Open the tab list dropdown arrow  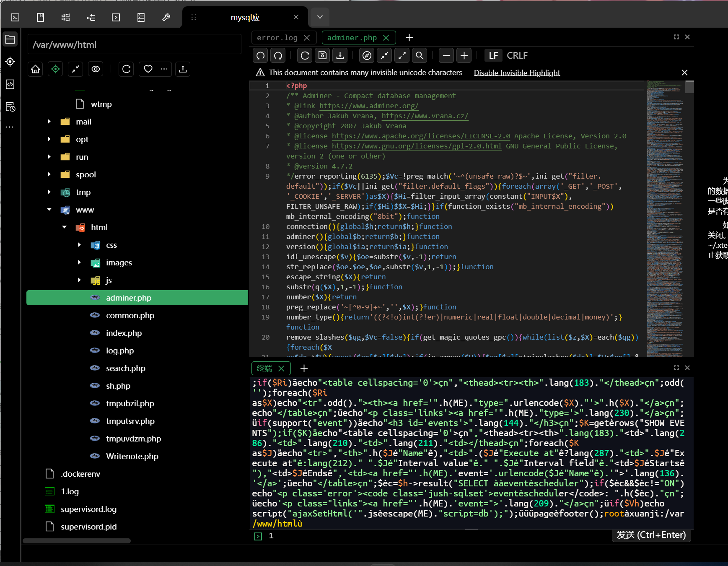coord(319,17)
